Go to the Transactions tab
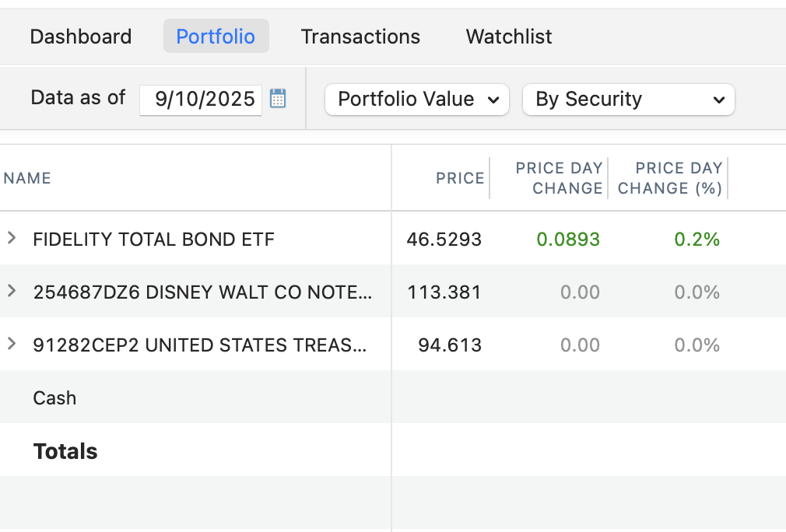This screenshot has width=786, height=532. [360, 37]
